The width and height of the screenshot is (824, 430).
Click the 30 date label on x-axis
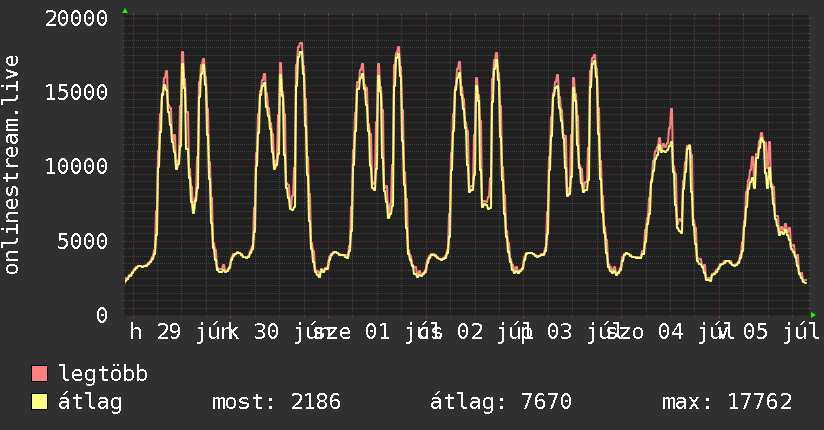266,332
